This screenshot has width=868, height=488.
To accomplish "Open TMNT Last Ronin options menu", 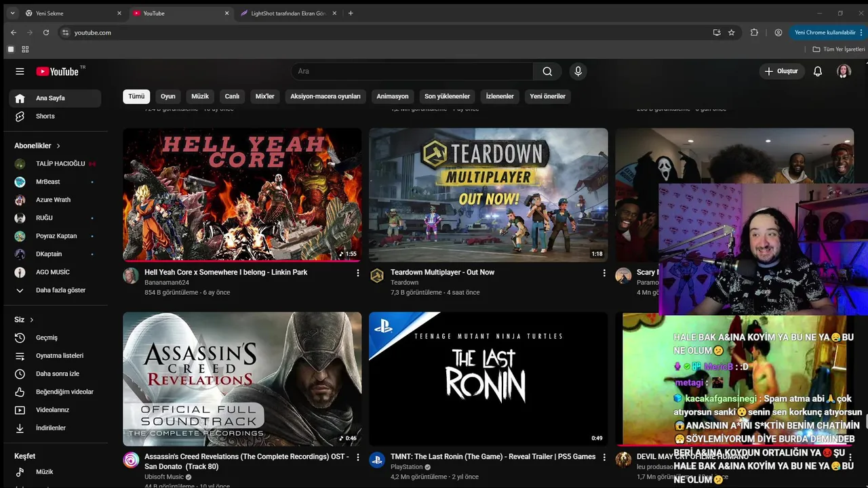I will coord(604,457).
